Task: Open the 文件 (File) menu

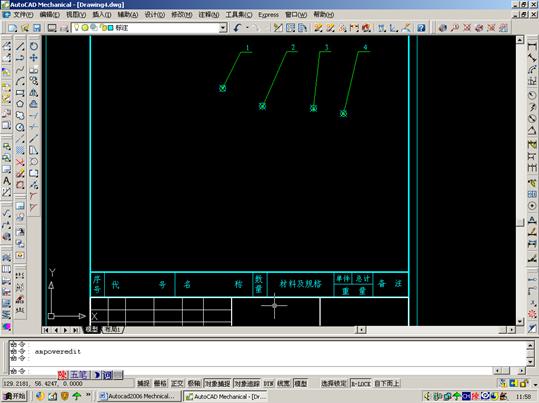Action: [x=23, y=15]
